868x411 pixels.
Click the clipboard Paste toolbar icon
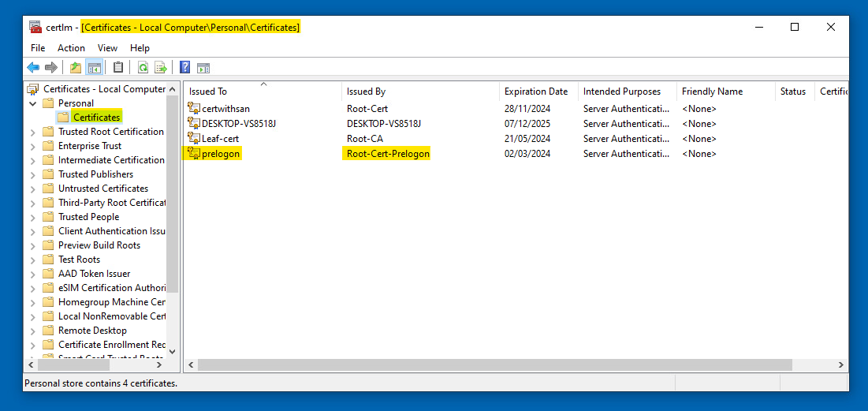click(x=118, y=68)
